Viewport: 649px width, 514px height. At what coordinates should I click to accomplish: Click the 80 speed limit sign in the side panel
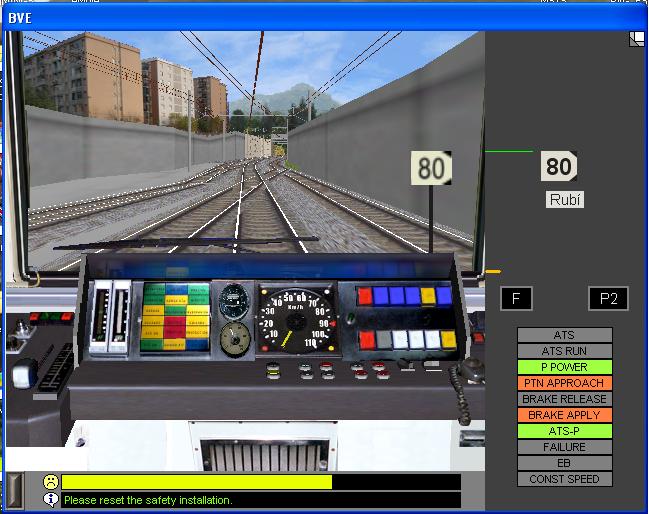tap(559, 166)
